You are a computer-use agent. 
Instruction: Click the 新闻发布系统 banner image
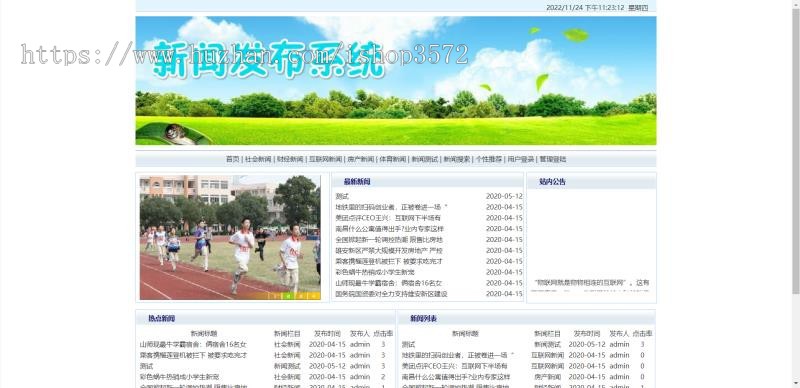click(396, 81)
